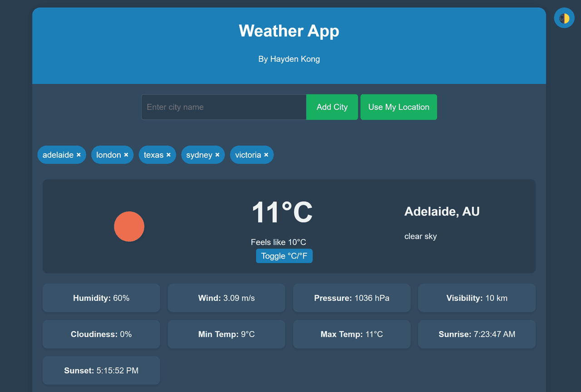Remove texas chip with x icon
This screenshot has width=581, height=392.
click(168, 155)
